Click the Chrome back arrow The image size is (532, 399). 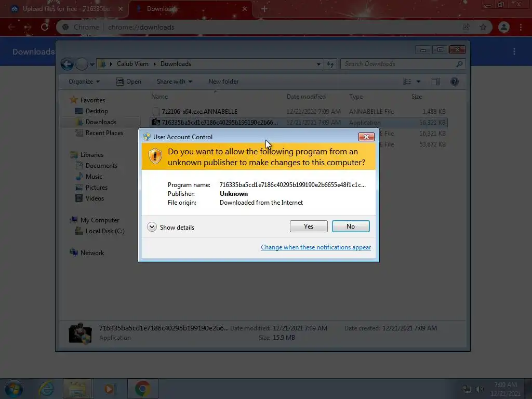(11, 27)
